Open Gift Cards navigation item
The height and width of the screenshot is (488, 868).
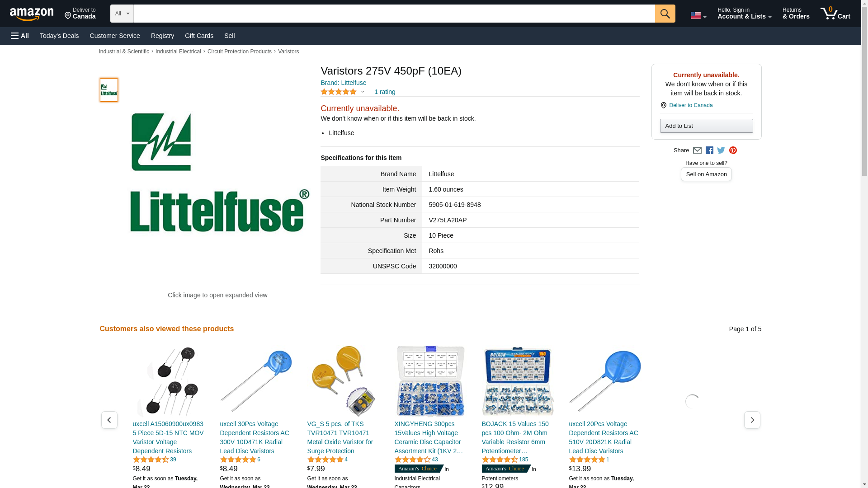pyautogui.click(x=199, y=36)
